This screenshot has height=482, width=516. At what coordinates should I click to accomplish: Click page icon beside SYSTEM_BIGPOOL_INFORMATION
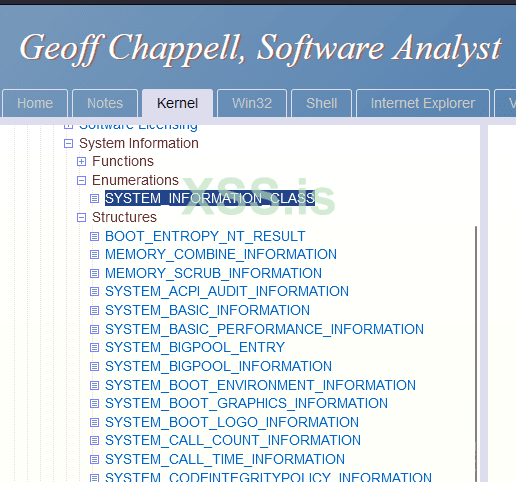tap(94, 367)
